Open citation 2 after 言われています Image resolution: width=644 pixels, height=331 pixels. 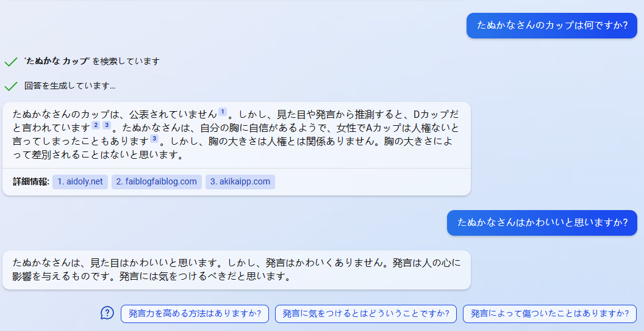pyautogui.click(x=96, y=125)
